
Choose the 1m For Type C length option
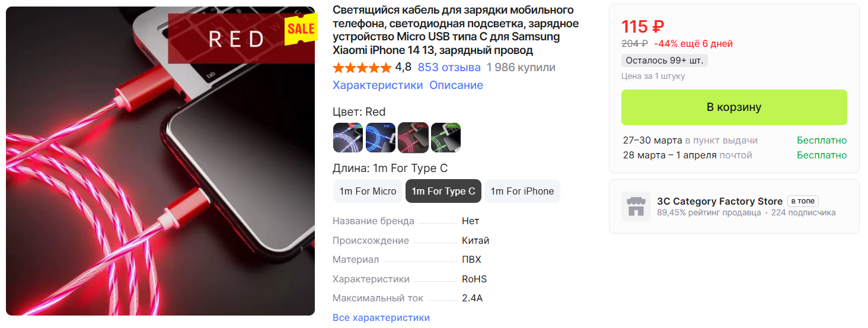click(443, 191)
